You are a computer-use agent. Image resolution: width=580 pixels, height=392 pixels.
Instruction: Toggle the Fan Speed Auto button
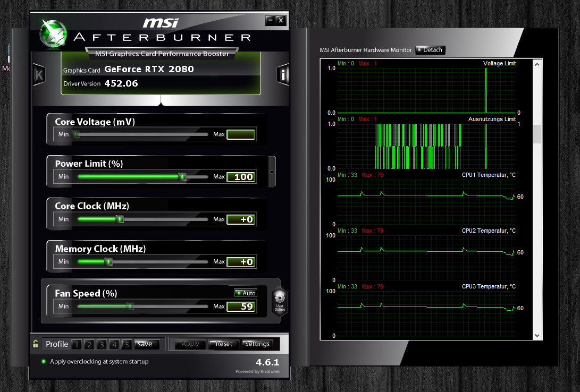pos(246,293)
